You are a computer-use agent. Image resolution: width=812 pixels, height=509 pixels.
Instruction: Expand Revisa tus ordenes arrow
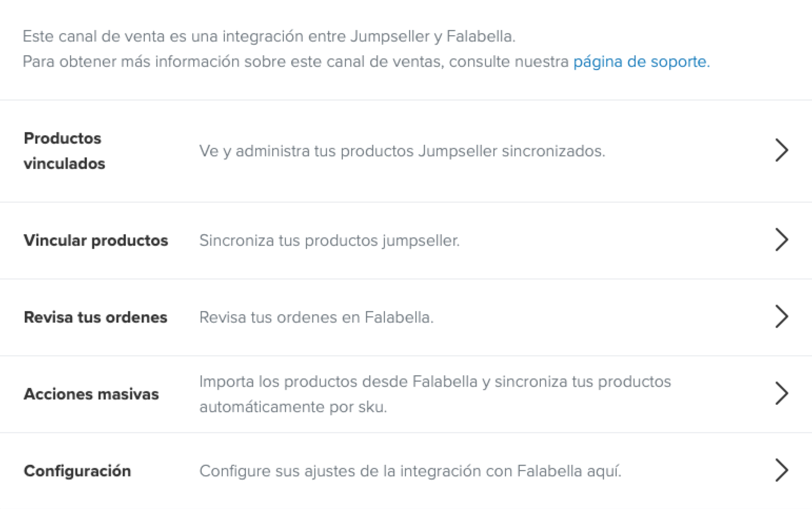click(781, 317)
